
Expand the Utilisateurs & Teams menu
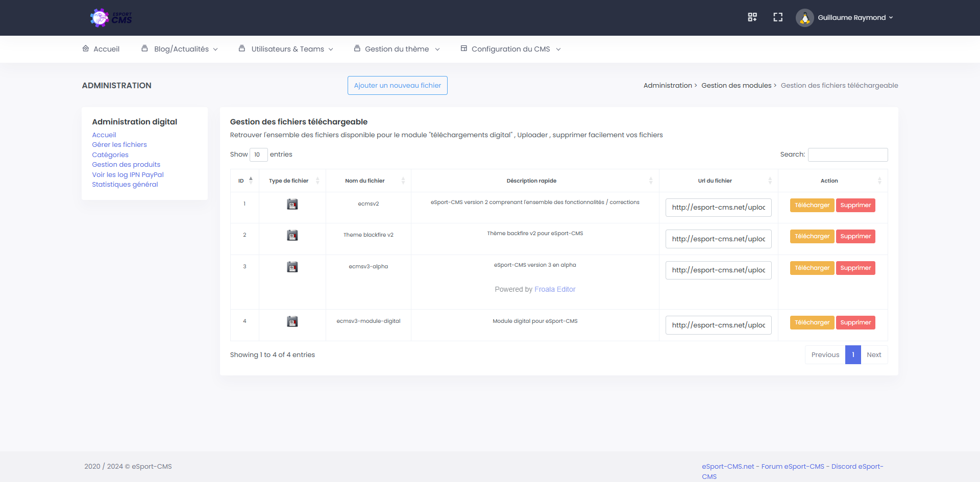tap(286, 49)
